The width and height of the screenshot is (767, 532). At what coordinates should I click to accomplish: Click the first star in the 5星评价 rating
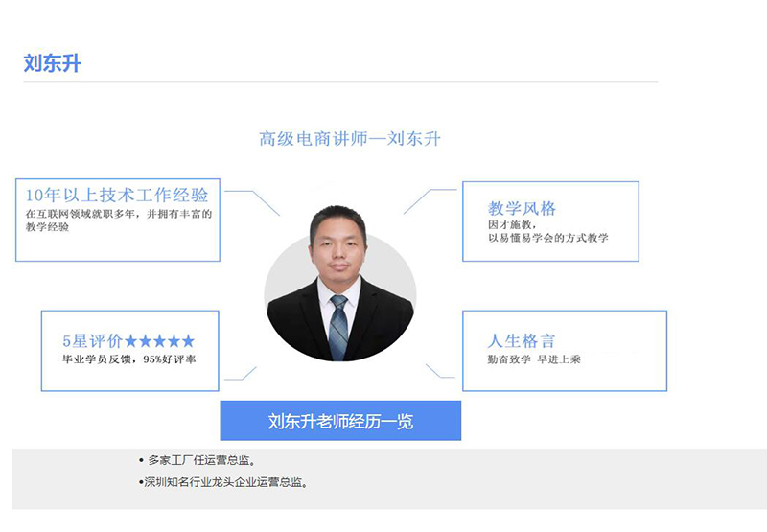coord(130,340)
